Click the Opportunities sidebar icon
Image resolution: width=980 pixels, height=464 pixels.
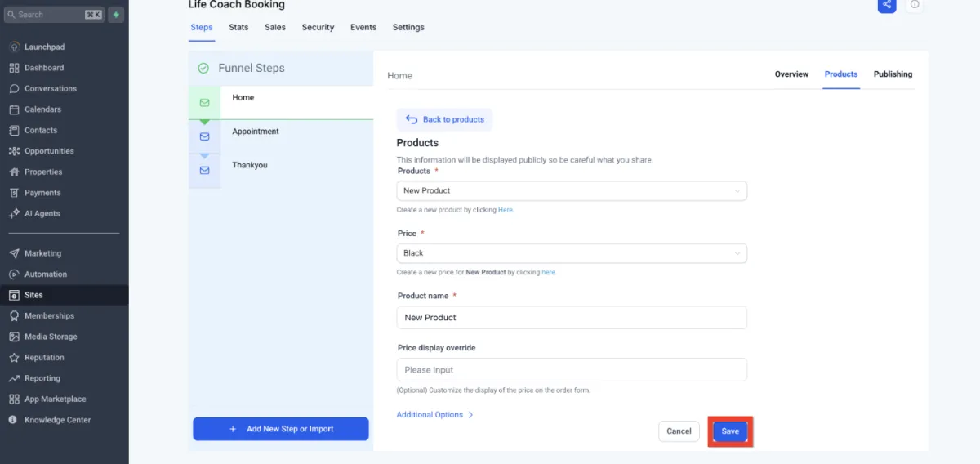pos(14,151)
